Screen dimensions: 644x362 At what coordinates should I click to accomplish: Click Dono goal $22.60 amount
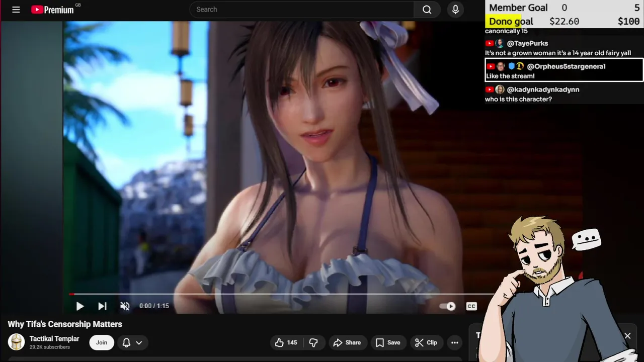pyautogui.click(x=564, y=22)
